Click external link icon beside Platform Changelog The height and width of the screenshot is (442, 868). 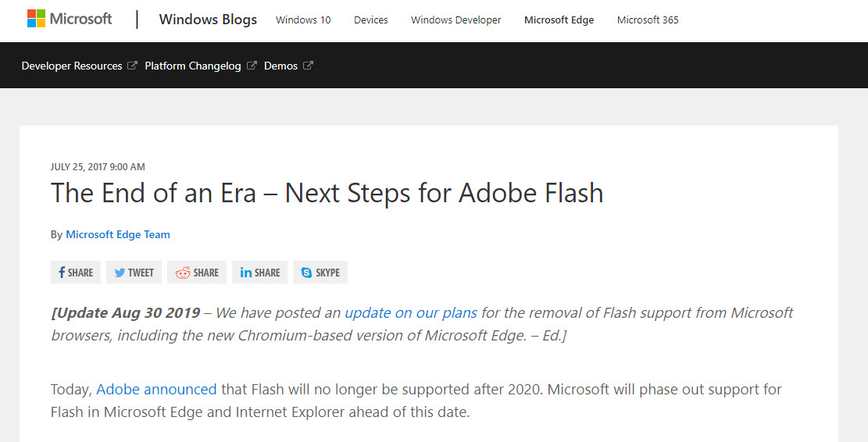[x=252, y=66]
